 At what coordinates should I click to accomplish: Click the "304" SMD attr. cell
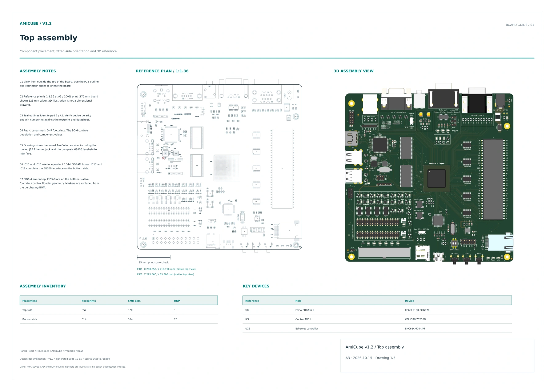tap(130, 320)
